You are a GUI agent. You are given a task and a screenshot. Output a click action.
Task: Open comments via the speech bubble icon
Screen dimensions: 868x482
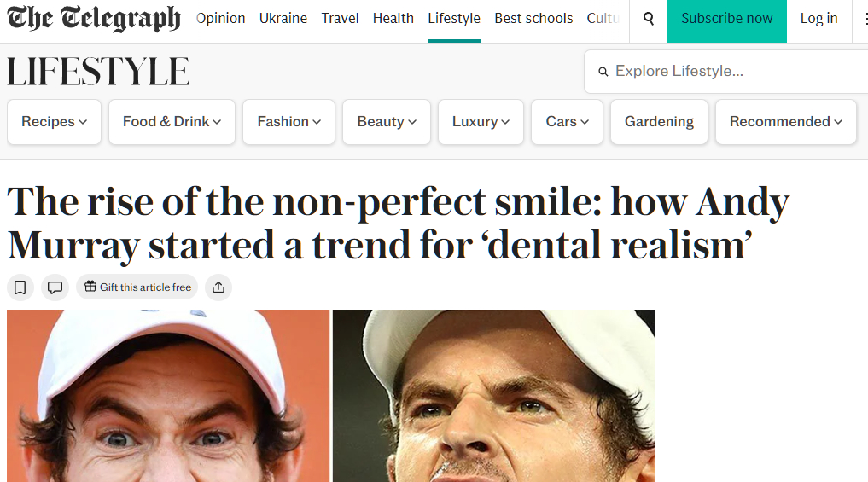tap(55, 287)
